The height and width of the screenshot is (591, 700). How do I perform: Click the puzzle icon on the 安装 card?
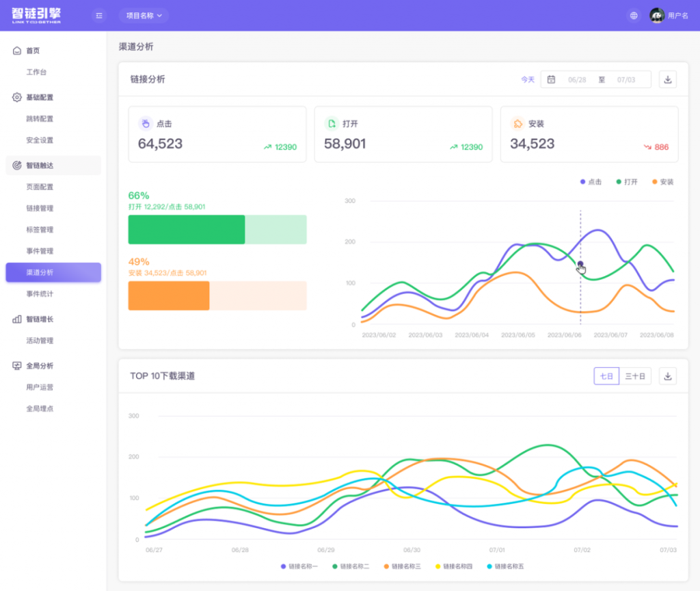[518, 123]
